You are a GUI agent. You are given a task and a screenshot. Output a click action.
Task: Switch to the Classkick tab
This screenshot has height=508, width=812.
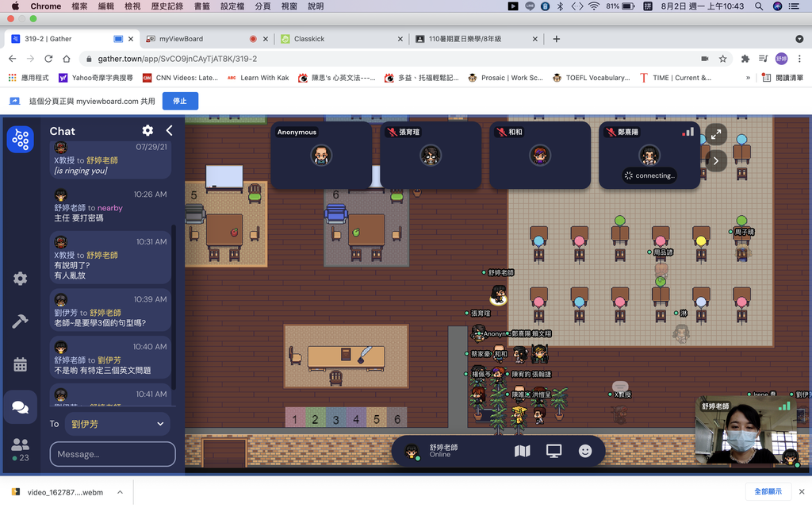click(x=309, y=39)
